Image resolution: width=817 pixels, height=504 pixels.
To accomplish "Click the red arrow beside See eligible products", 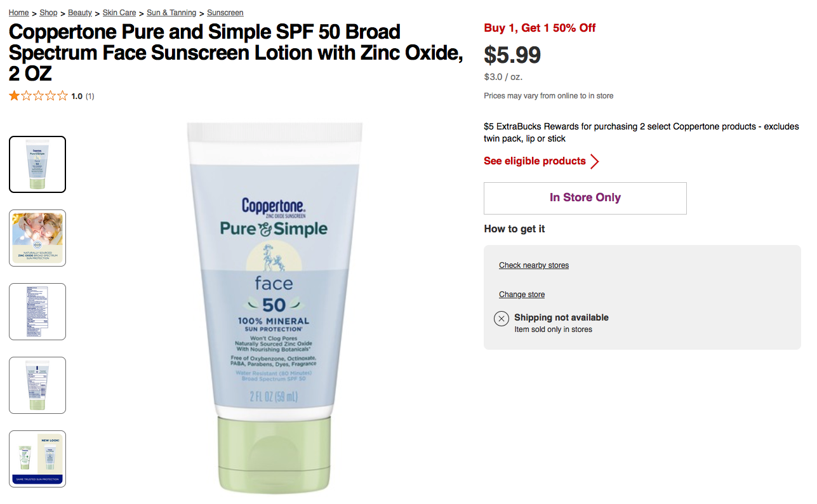I will 594,161.
